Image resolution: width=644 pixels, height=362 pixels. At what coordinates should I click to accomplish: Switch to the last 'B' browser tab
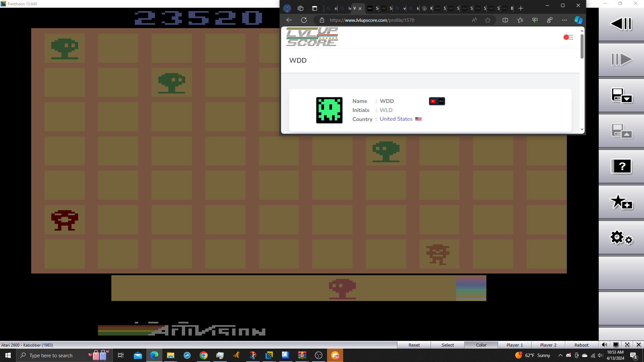tap(508, 8)
